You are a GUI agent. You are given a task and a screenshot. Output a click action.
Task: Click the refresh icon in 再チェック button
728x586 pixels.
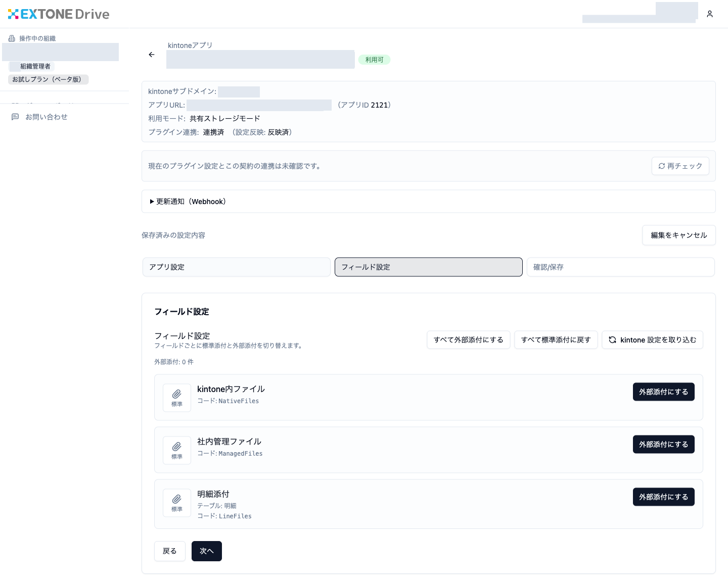662,166
